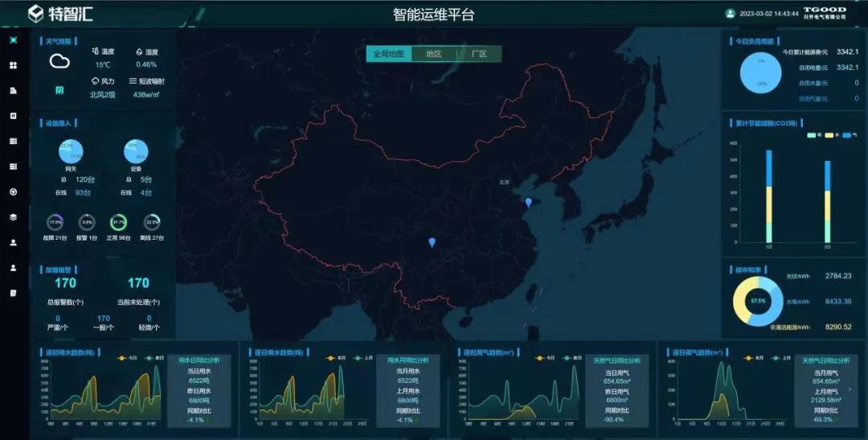Click the right chevron beside 天然气月同比分析
The image size is (868, 440).
tap(850, 389)
